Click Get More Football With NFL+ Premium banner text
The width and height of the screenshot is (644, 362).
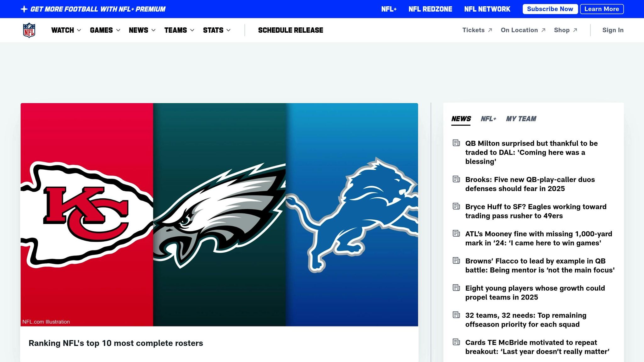pos(98,9)
